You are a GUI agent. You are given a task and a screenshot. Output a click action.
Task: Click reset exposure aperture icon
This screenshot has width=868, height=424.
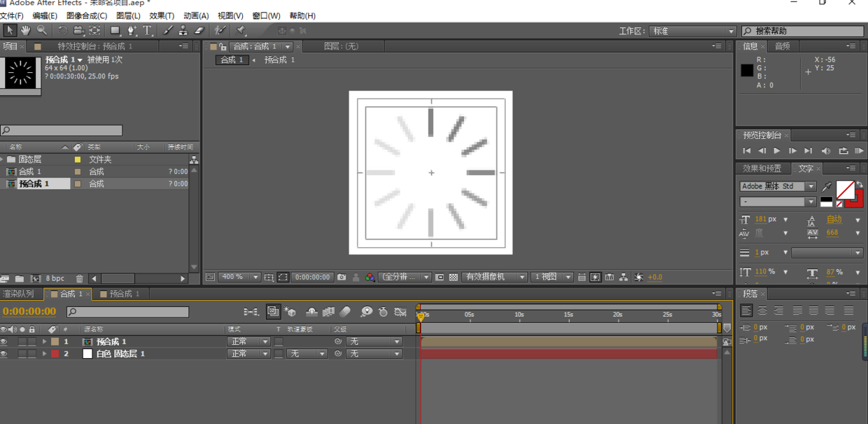[638, 277]
